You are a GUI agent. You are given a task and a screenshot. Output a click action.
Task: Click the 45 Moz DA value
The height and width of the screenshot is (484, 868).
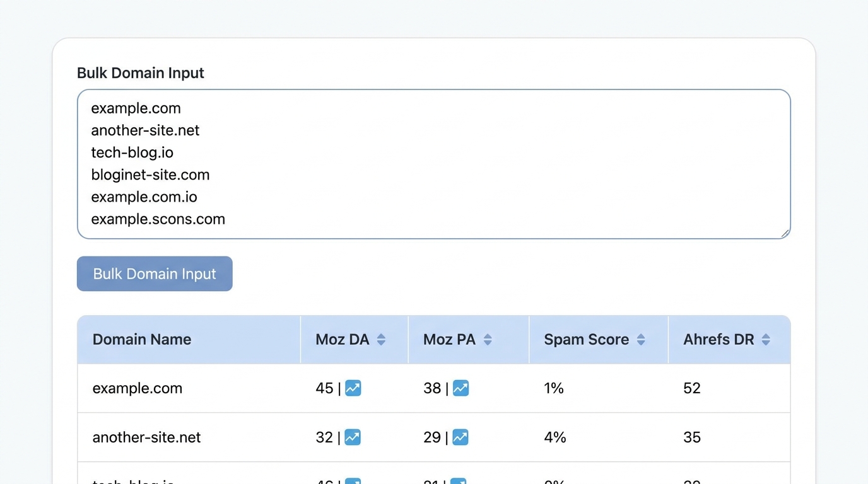click(x=324, y=388)
